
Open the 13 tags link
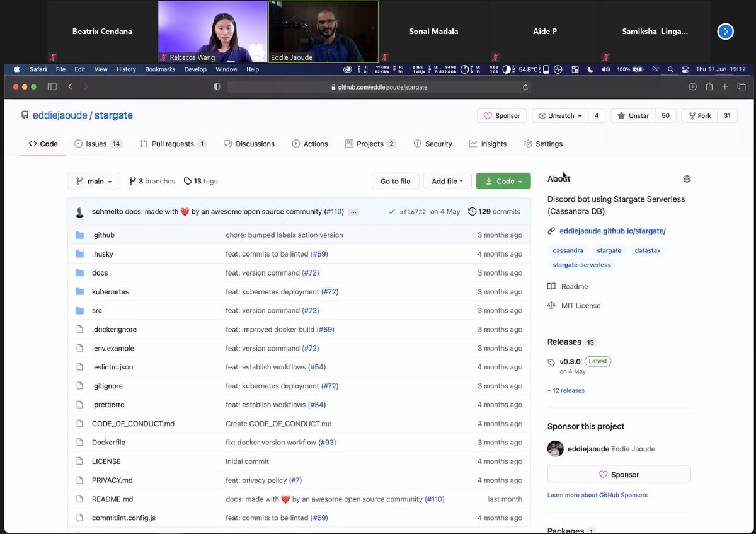(200, 182)
